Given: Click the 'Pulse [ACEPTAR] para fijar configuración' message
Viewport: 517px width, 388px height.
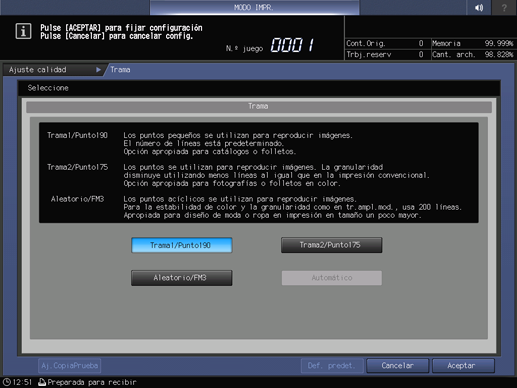Looking at the screenshot, I should tap(121, 28).
